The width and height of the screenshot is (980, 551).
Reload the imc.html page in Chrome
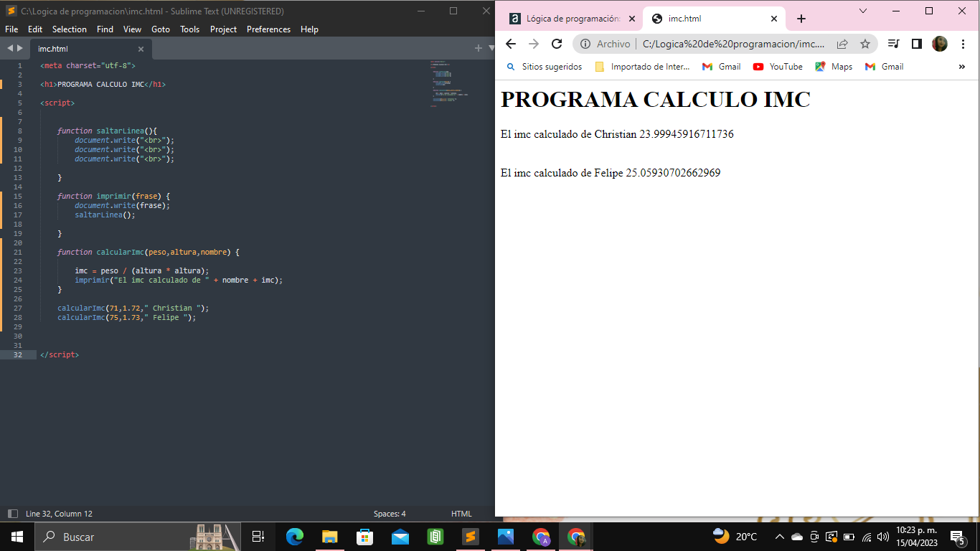(x=557, y=44)
